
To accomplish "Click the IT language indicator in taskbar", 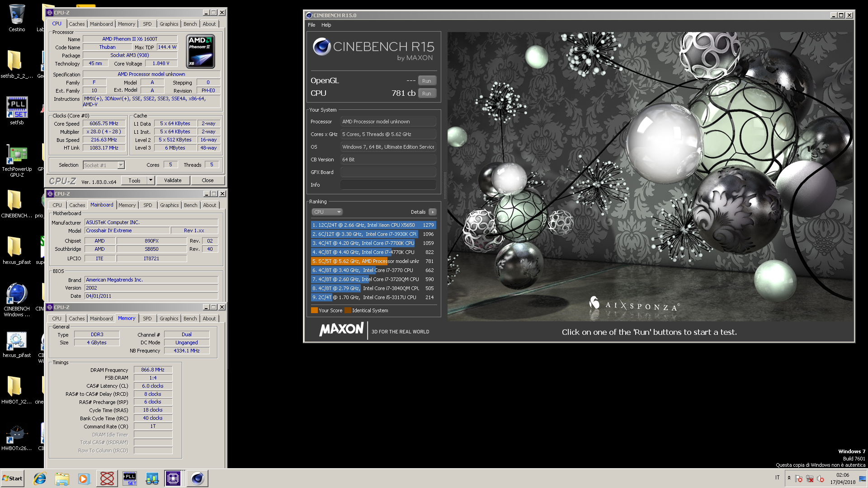I will coord(778,478).
